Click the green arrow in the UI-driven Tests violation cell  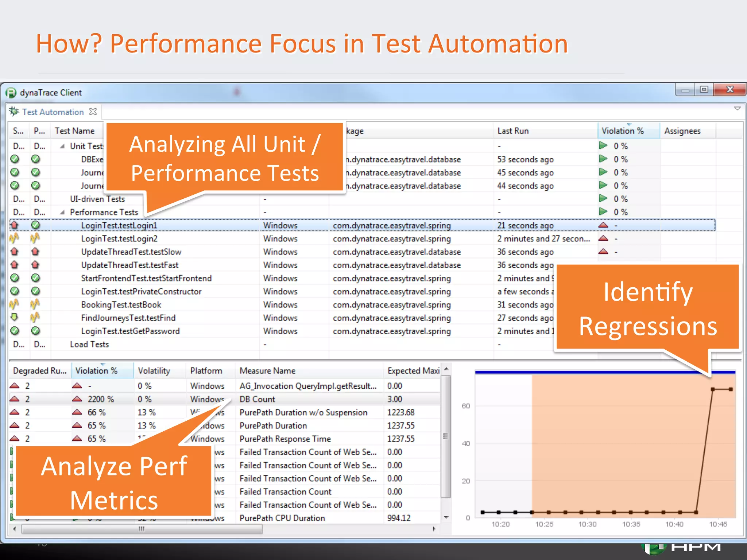point(603,199)
